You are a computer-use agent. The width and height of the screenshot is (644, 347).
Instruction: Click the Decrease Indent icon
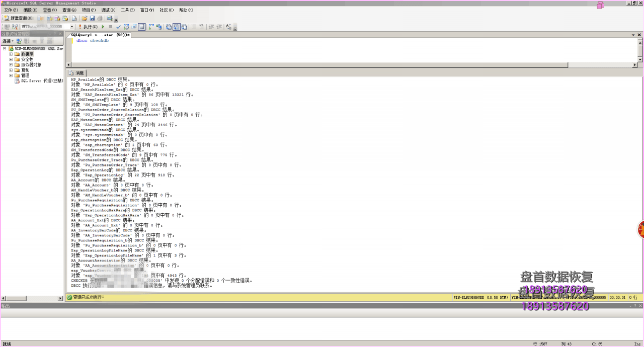(211, 27)
